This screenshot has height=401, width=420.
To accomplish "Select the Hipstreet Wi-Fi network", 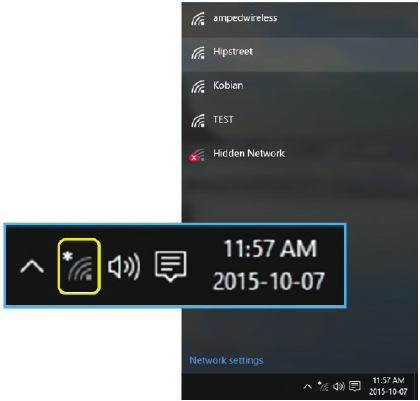I will pos(300,53).
